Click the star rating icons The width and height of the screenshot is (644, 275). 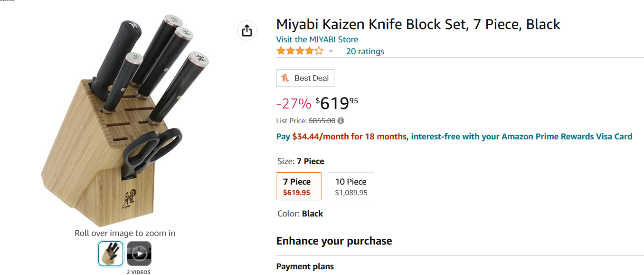(x=300, y=51)
